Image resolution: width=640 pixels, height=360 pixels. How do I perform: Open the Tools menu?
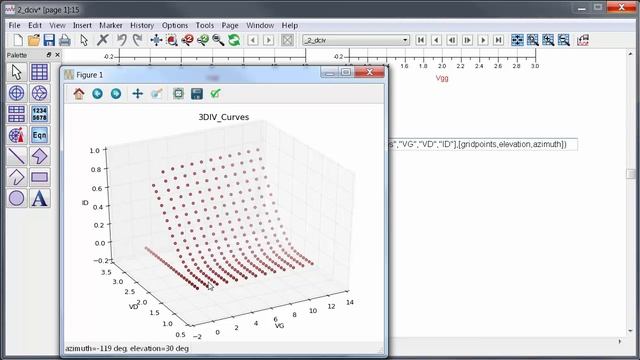coord(204,25)
